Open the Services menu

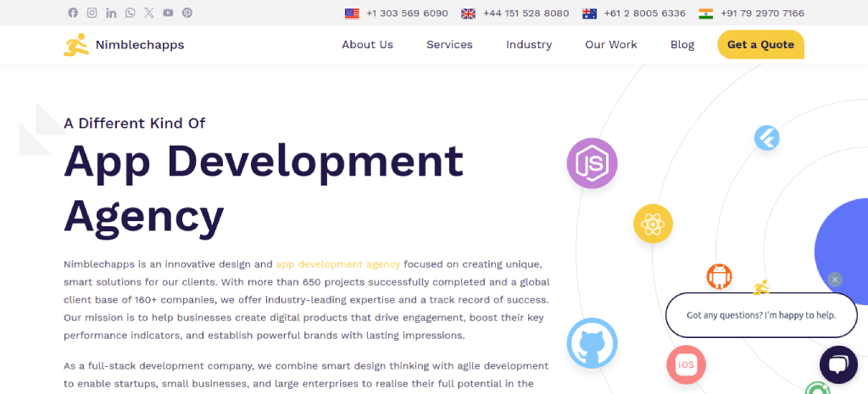449,45
